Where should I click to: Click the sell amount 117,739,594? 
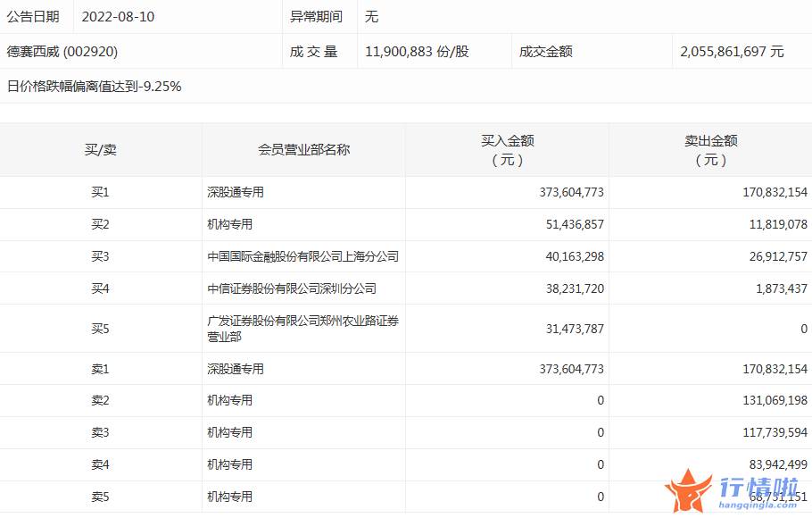(775, 433)
